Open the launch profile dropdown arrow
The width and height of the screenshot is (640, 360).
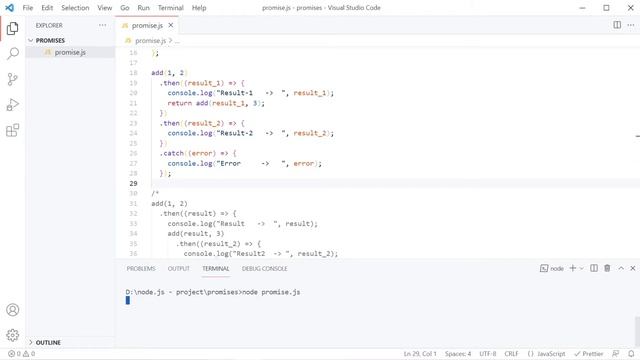[x=582, y=268]
